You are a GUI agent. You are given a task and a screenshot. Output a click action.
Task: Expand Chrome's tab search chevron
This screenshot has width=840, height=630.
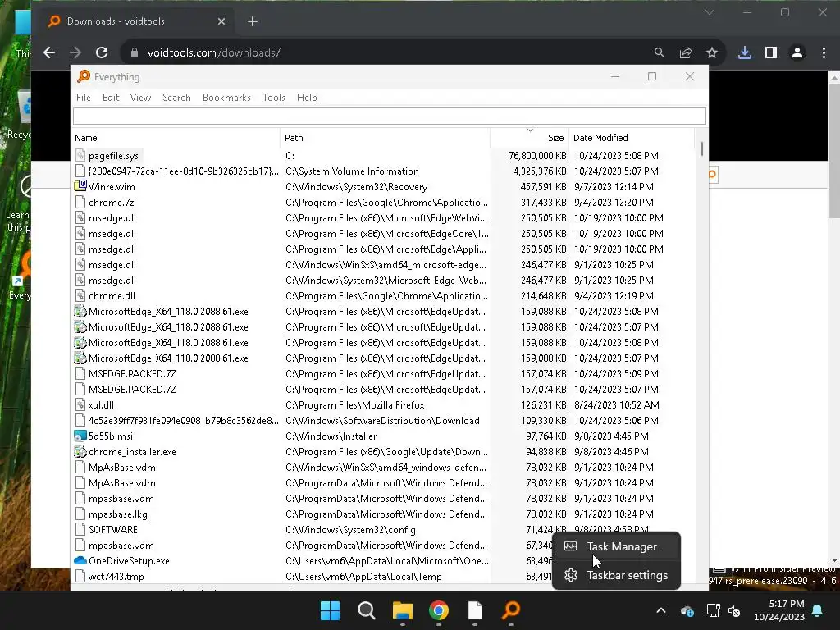[x=710, y=12]
